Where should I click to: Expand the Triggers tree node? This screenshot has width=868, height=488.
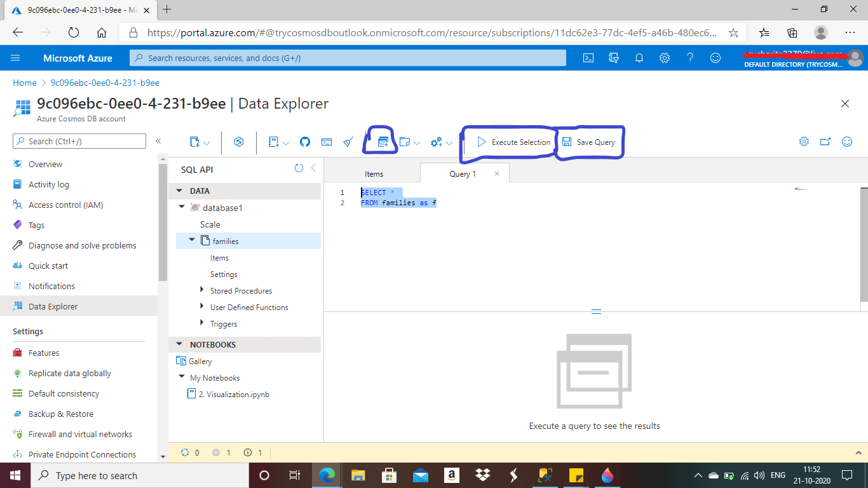pyautogui.click(x=202, y=323)
